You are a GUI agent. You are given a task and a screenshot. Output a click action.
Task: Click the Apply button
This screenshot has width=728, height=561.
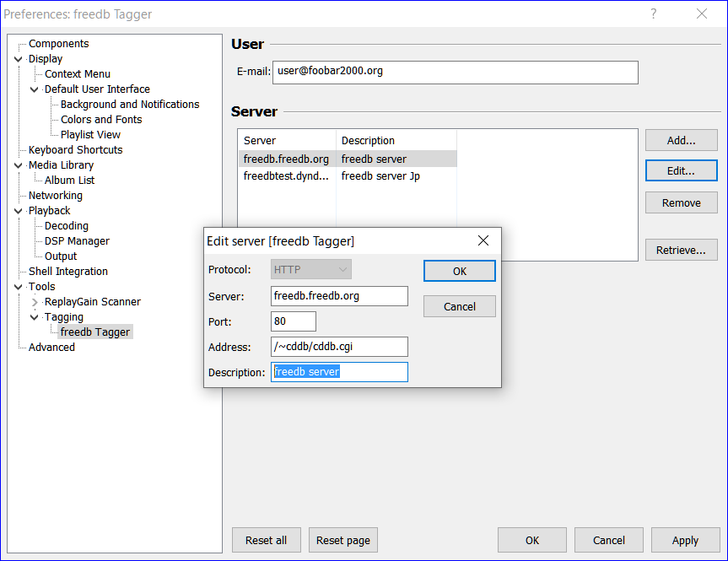tap(685, 540)
